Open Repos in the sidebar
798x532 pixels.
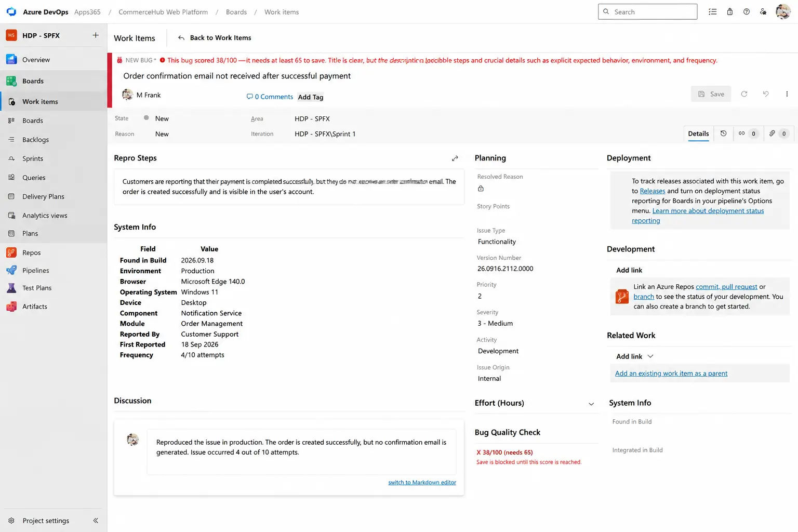54,252
